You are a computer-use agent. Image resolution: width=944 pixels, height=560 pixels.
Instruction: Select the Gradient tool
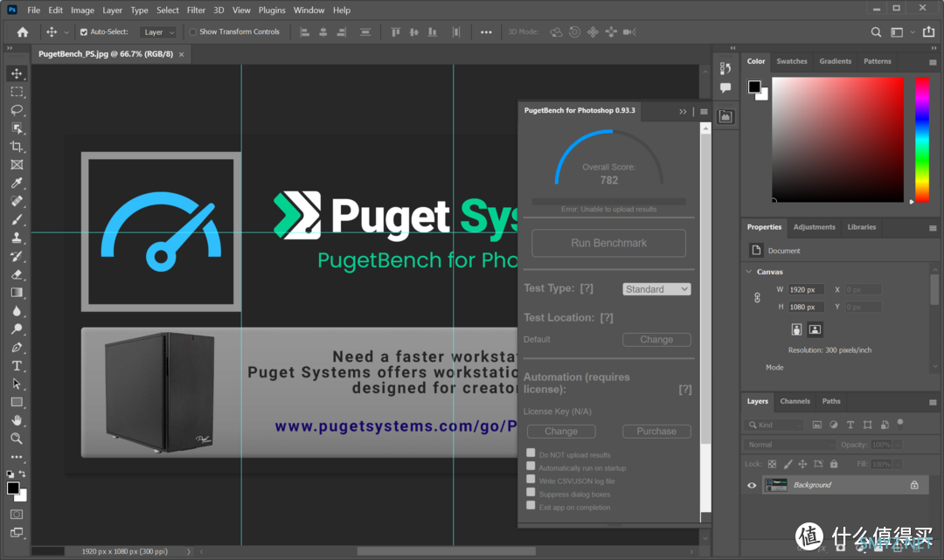pos(17,293)
